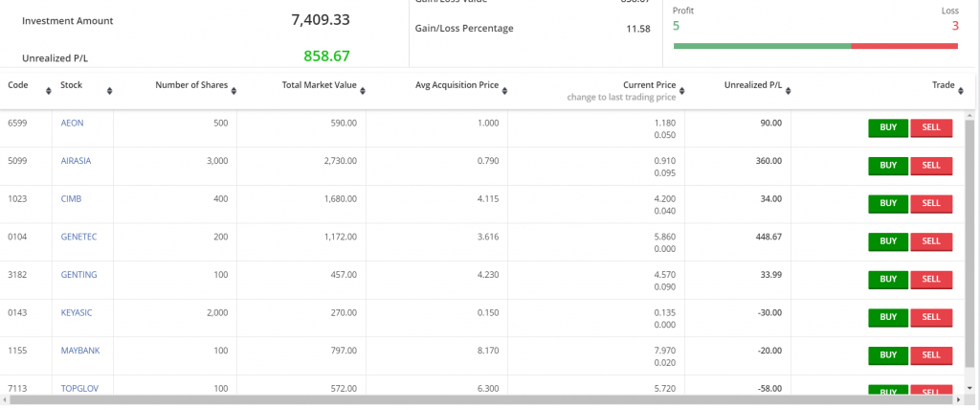Click the scroll down arrow of the table
Viewport: 980px width, 410px height.
tap(970, 389)
